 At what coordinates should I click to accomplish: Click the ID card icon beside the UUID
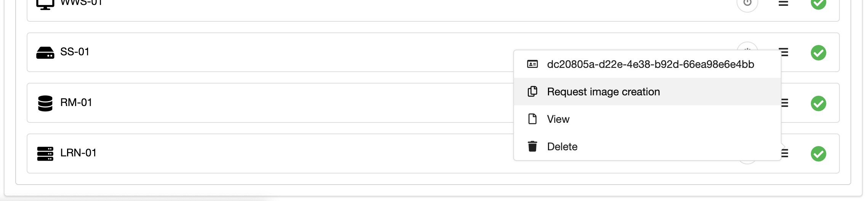[x=532, y=64]
